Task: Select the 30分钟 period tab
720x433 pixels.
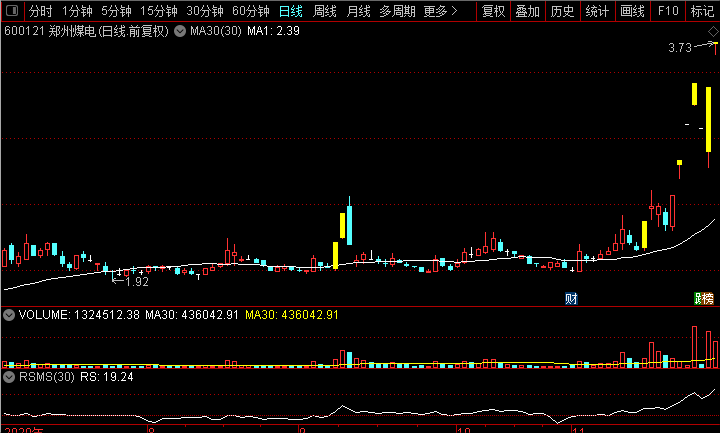Action: click(x=205, y=11)
